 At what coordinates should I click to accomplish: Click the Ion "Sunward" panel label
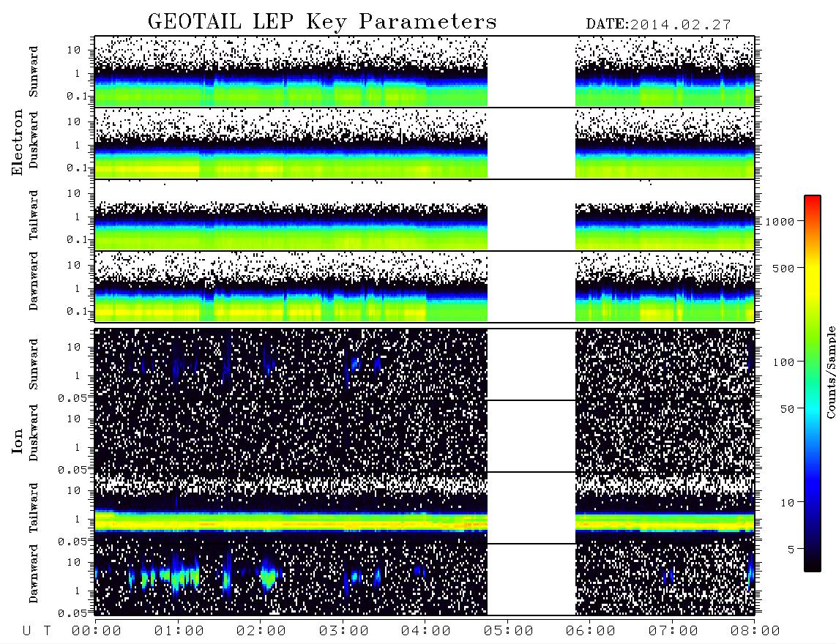coord(34,364)
